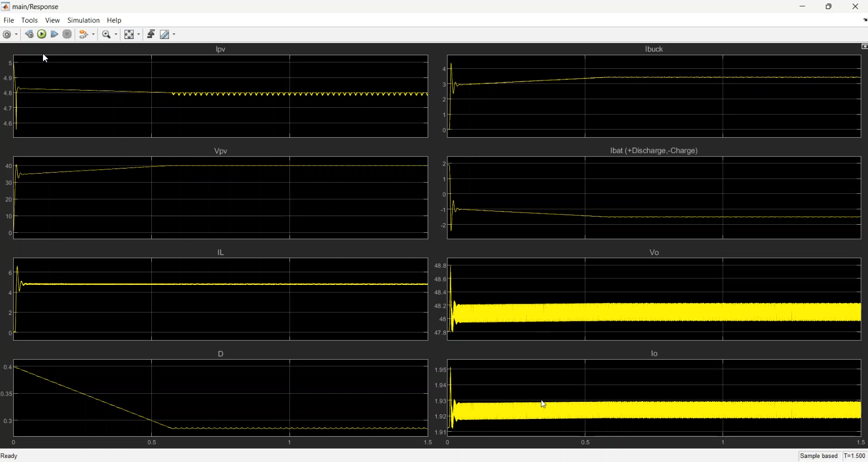
Task: Expand the block highlight dropdown arrow
Action: coord(93,34)
